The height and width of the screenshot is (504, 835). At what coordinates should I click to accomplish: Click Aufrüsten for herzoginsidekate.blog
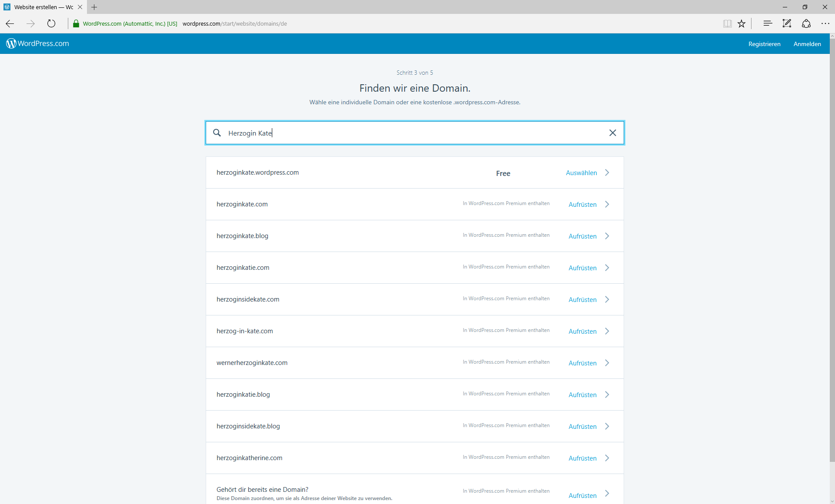[582, 426]
